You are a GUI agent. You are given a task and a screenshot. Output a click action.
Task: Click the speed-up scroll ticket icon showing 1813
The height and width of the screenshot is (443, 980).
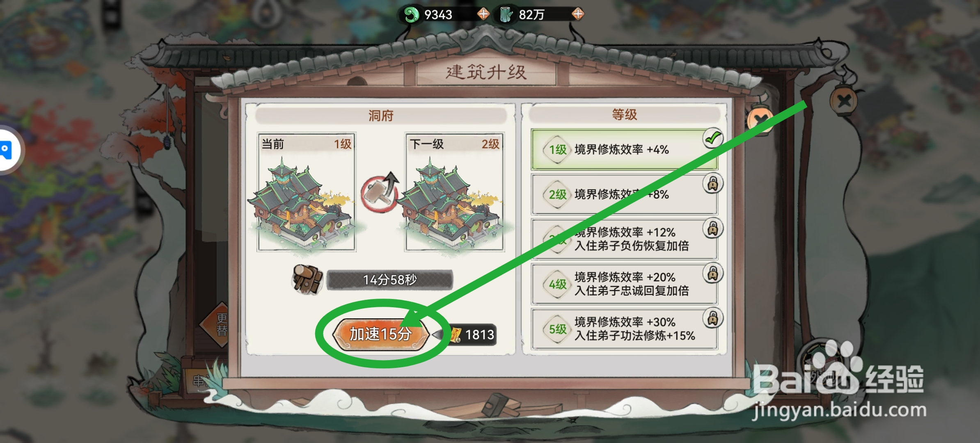pyautogui.click(x=456, y=335)
